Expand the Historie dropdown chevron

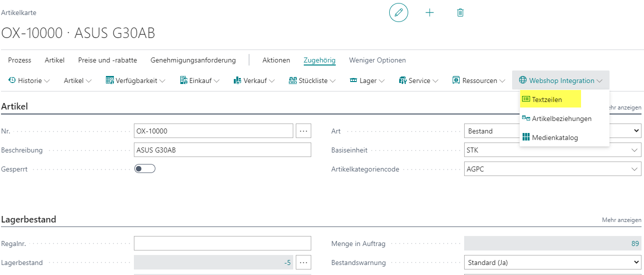click(47, 80)
